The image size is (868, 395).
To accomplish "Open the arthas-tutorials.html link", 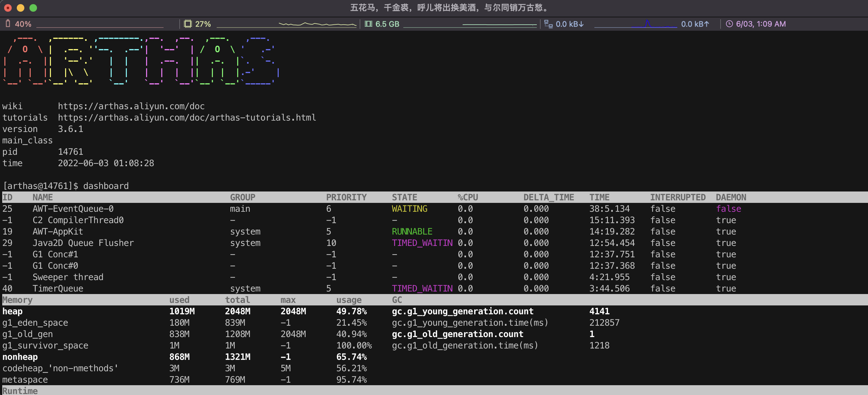I will [187, 118].
